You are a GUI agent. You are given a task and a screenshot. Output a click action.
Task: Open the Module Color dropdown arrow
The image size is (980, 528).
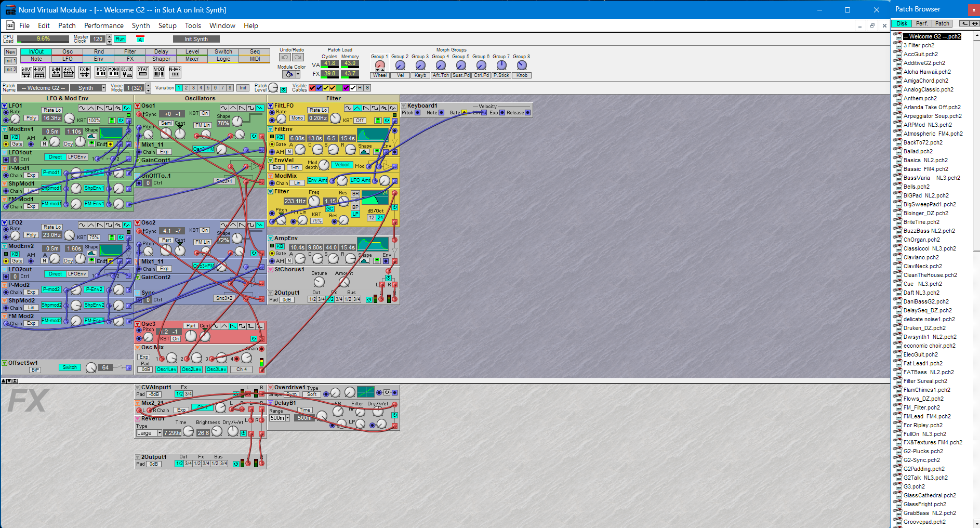coord(298,74)
